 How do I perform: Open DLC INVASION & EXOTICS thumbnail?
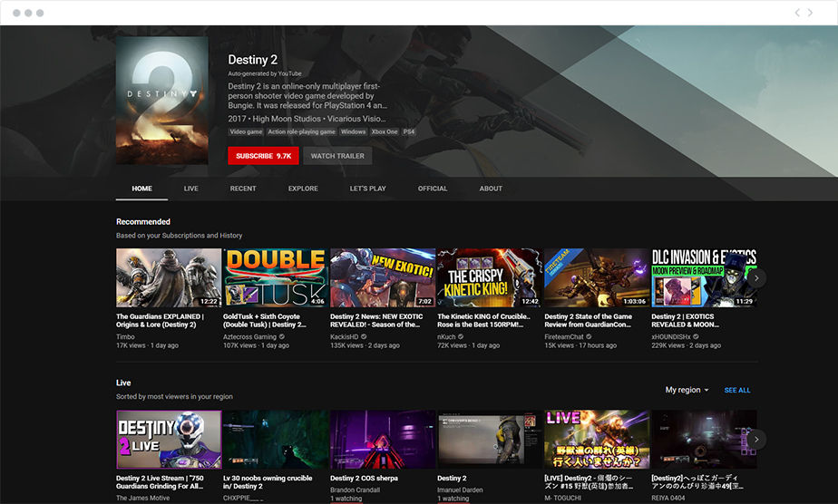pyautogui.click(x=704, y=277)
